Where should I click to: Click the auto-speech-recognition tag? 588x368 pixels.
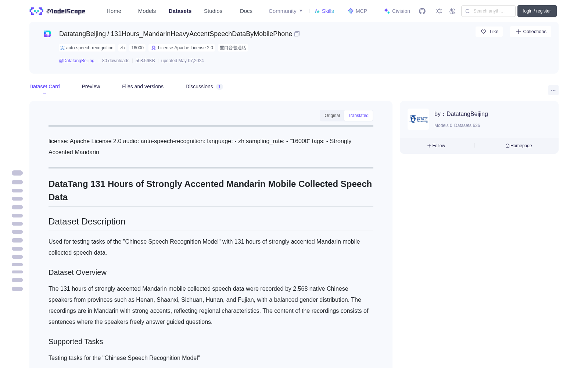(x=87, y=48)
